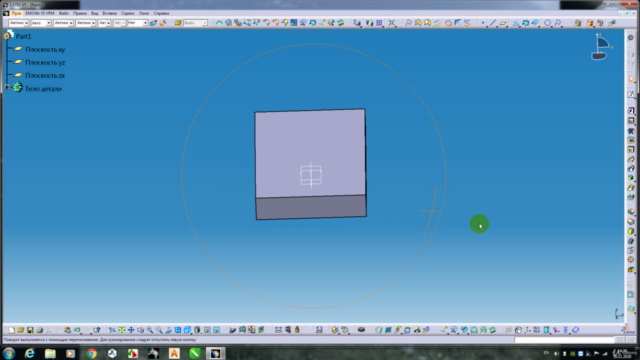Set Normal View to a plane
This screenshot has height=360, width=640.
click(x=169, y=330)
